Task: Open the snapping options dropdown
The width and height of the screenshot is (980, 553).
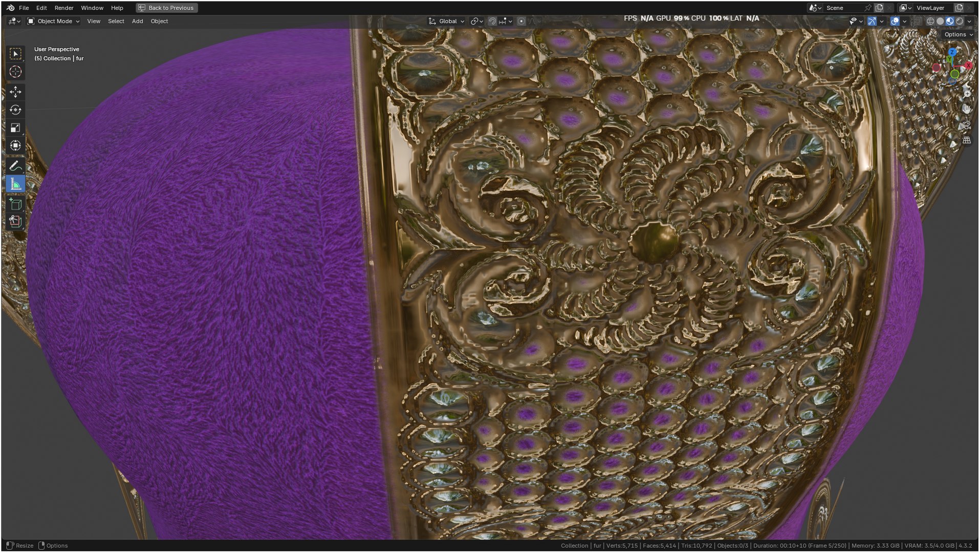Action: tap(505, 21)
